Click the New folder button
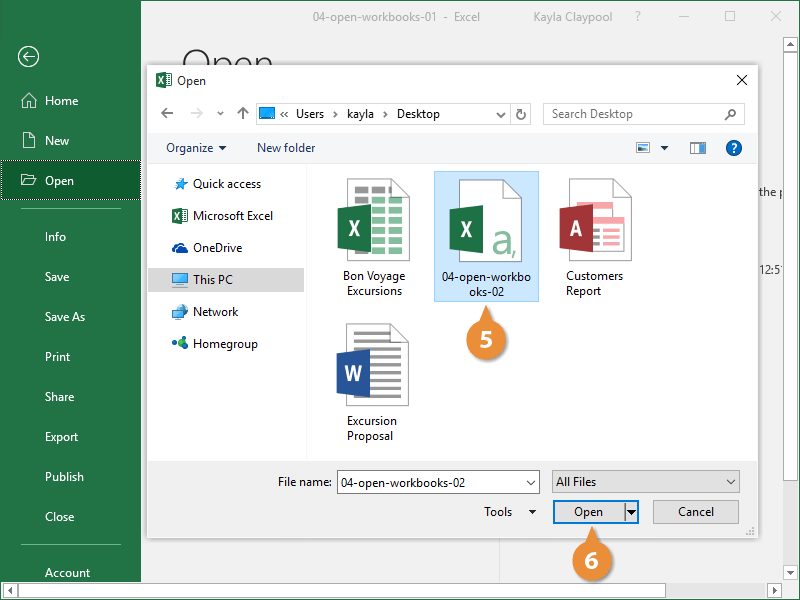800x600 pixels. coord(286,148)
